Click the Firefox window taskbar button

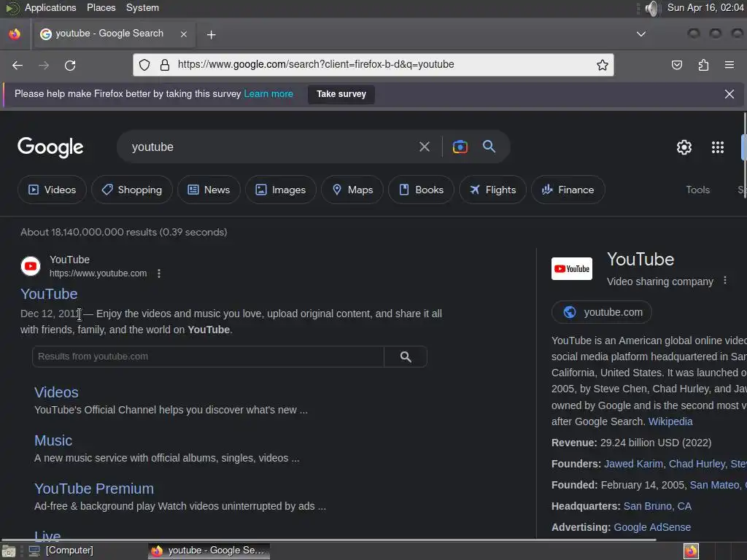point(209,551)
